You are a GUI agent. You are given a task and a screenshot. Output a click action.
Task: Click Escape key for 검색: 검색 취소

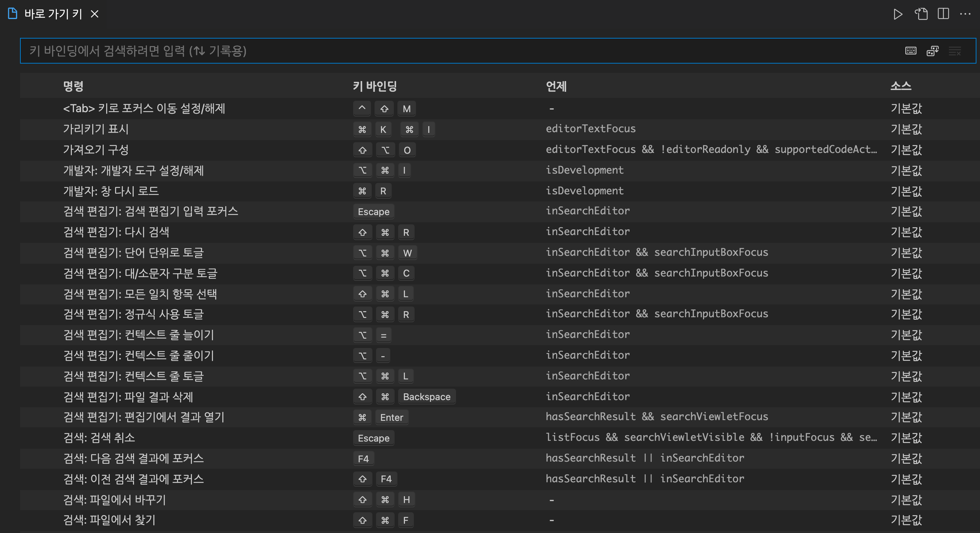coord(373,438)
